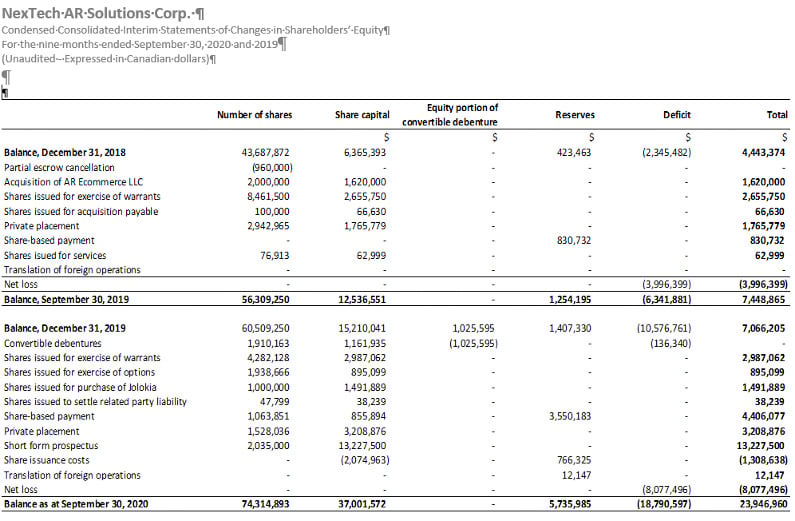Click the 8,461,500 warrant shares cell
This screenshot has width=795, height=521.
click(268, 197)
